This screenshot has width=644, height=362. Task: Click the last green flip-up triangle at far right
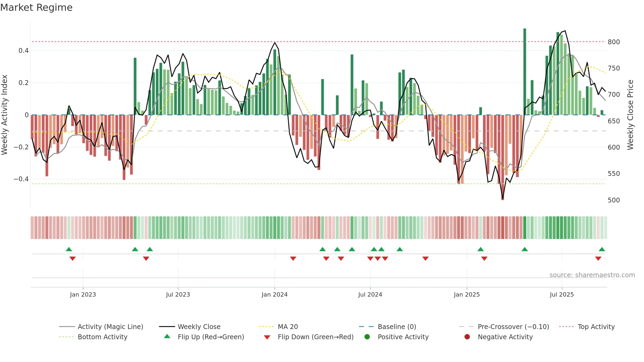tap(602, 249)
